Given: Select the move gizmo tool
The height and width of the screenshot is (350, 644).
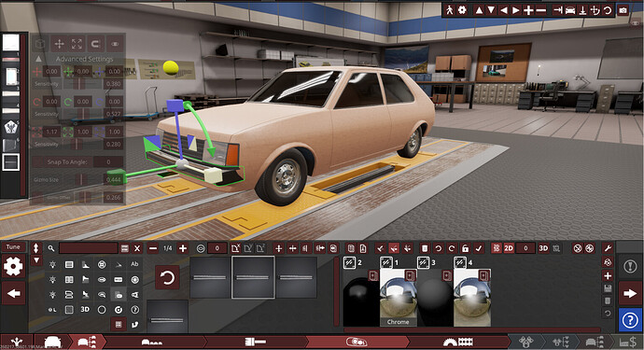Looking at the screenshot, I should click(x=59, y=44).
